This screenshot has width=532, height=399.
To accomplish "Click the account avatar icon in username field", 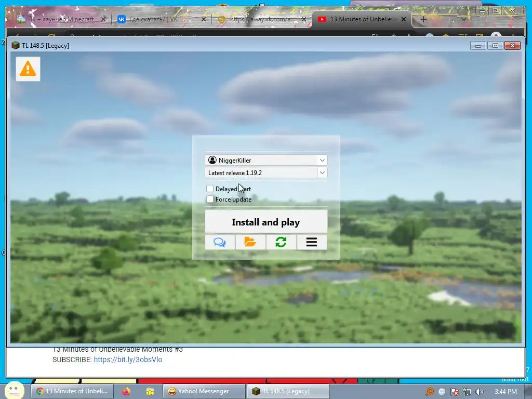I will 212,160.
